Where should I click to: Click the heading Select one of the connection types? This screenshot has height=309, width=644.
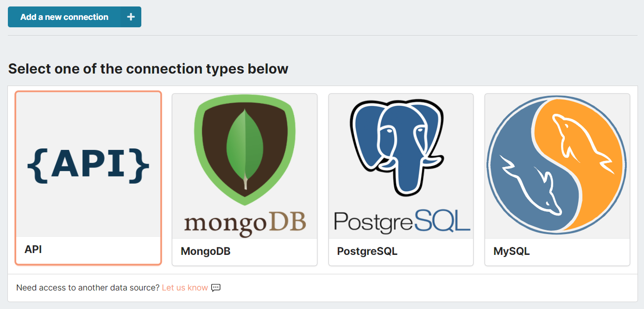tap(148, 69)
